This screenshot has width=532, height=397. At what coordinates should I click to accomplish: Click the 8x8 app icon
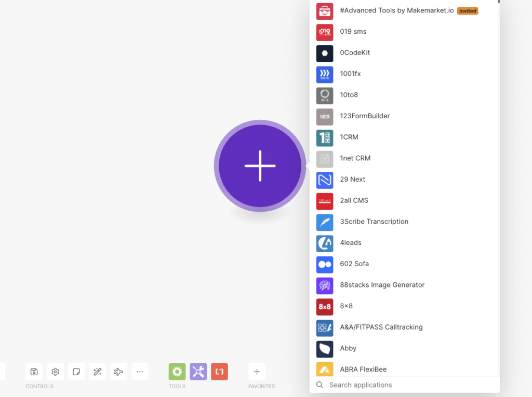point(325,307)
